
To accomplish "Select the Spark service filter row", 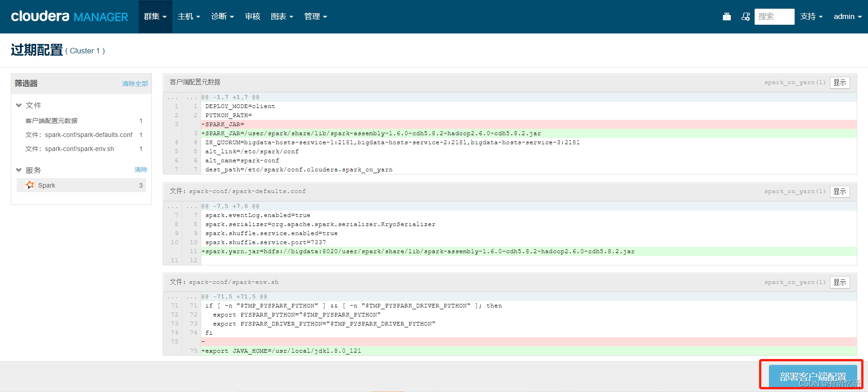I will point(81,185).
